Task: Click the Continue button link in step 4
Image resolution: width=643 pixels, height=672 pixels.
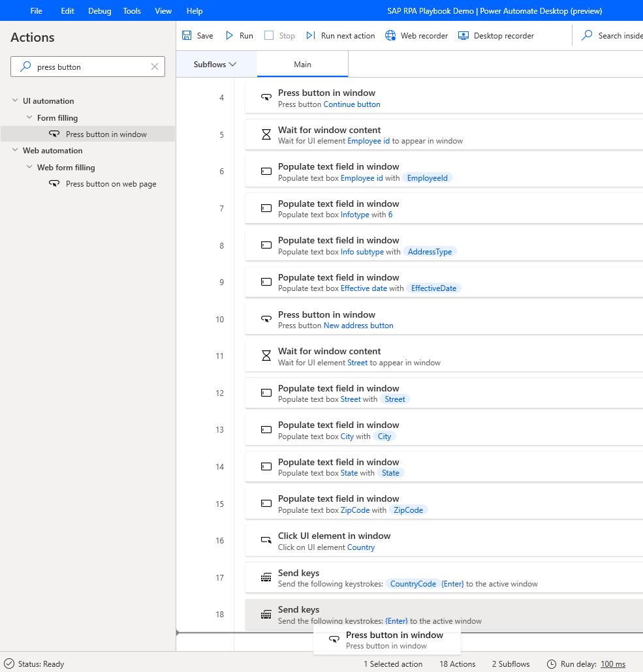Action: pyautogui.click(x=352, y=104)
